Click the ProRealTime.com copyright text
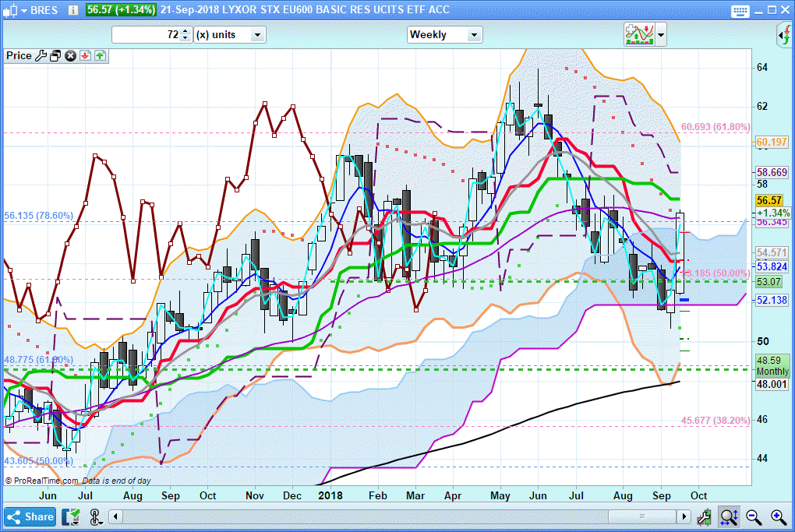 tap(42, 481)
